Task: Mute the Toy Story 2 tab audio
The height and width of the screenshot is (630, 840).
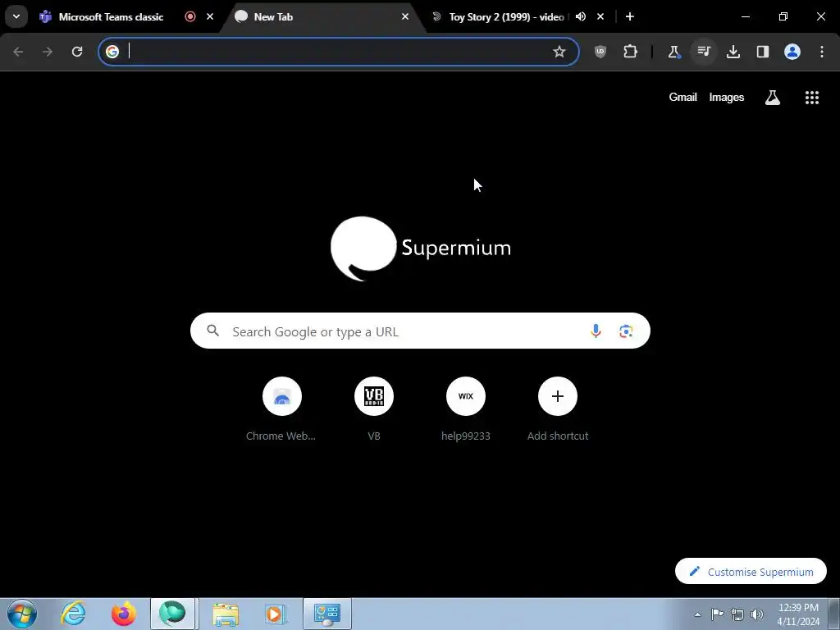Action: click(x=581, y=16)
